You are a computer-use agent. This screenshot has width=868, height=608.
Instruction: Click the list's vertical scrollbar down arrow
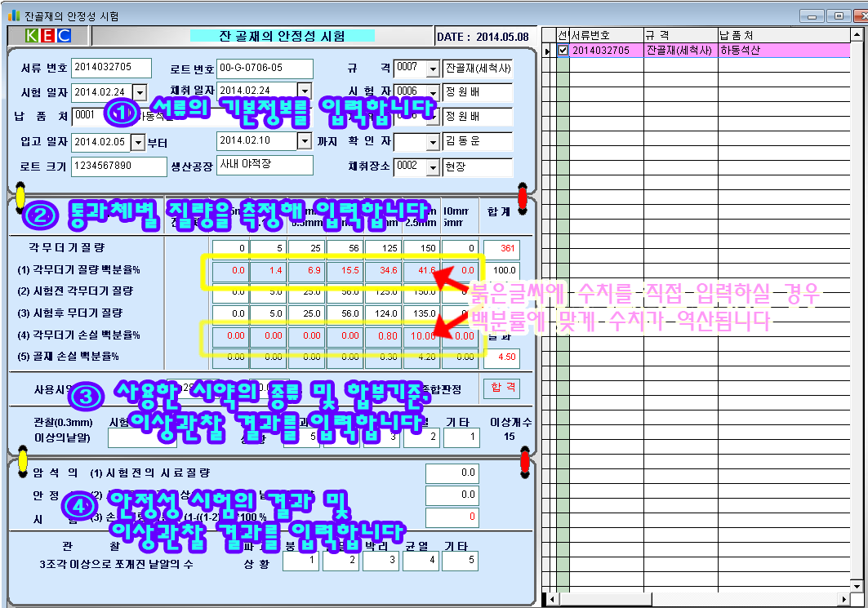[857, 585]
